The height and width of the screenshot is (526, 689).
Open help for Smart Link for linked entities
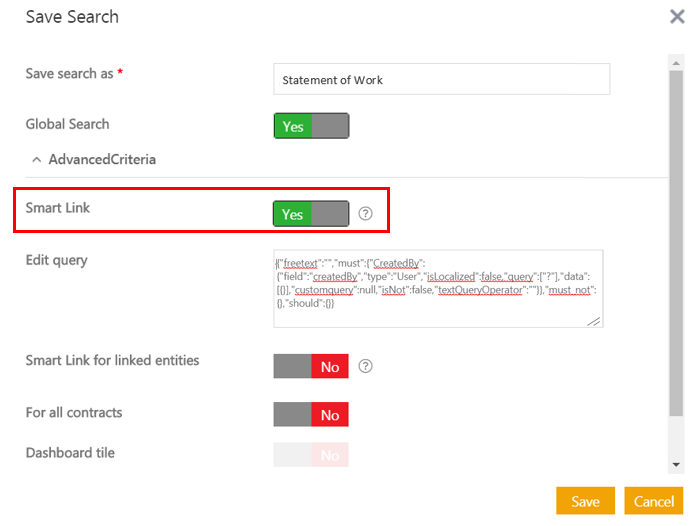(365, 366)
